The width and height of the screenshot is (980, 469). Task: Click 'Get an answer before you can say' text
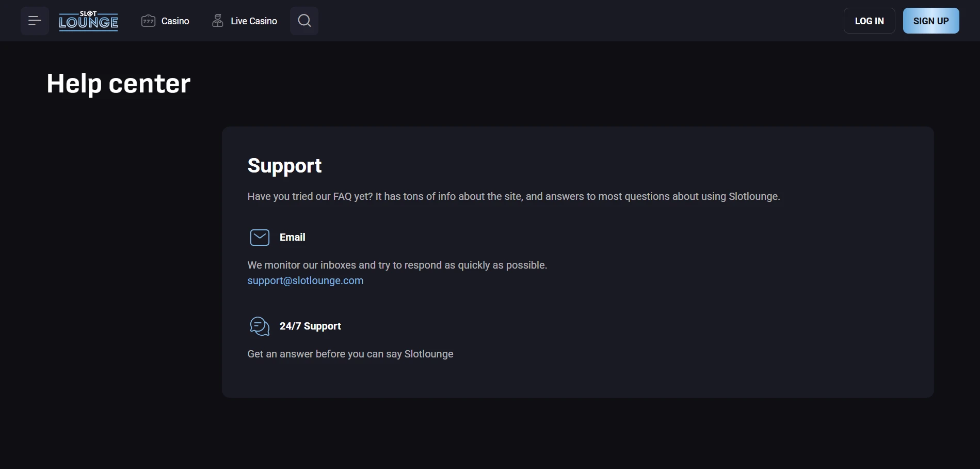coord(350,354)
